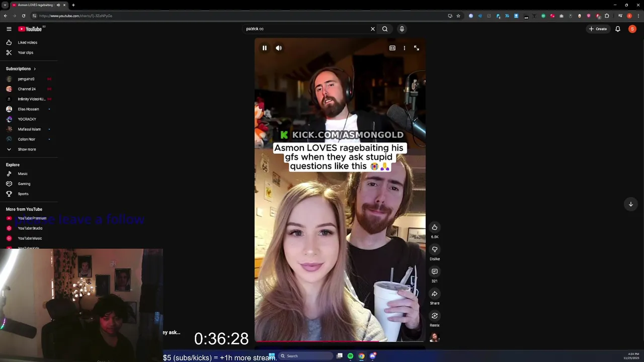Open the YOCRACKY channel
This screenshot has height=362, width=644.
tap(28, 119)
